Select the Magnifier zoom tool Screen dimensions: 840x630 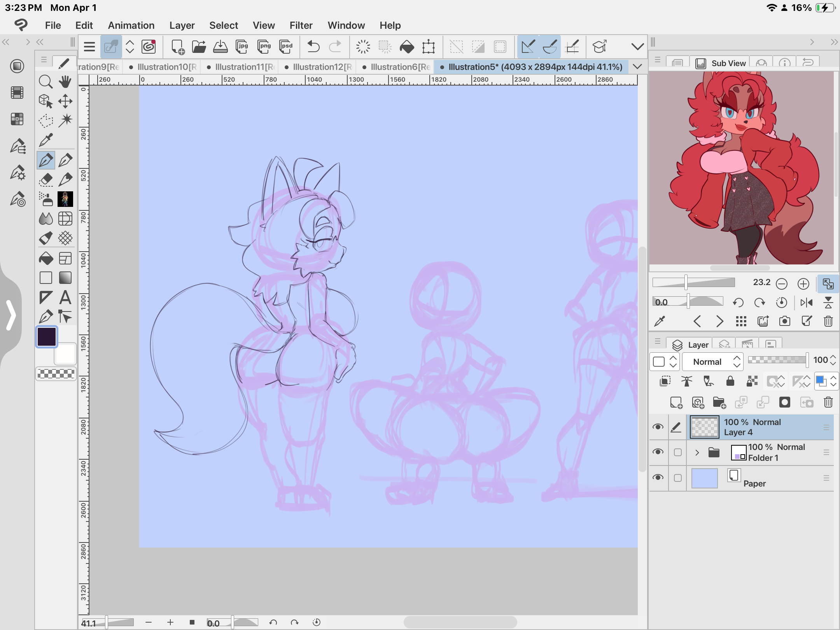point(46,82)
